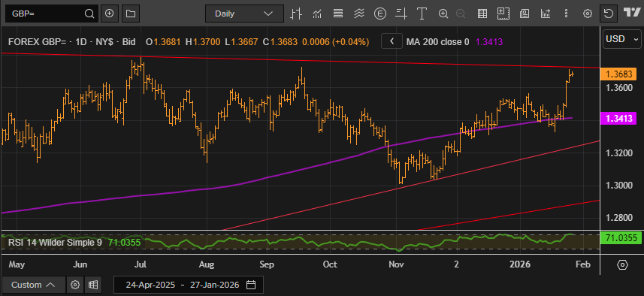This screenshot has height=296, width=644.
Task: Zoom in with the magnifier plus icon
Action: click(443, 14)
